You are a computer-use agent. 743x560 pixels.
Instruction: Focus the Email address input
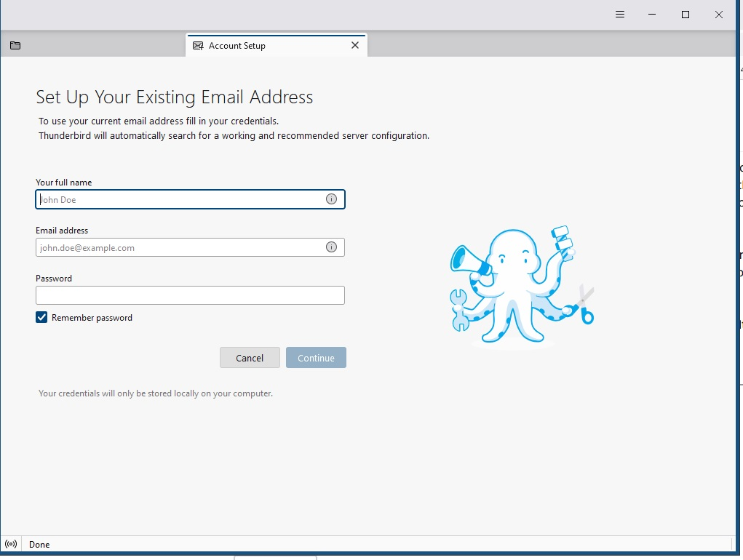coord(190,247)
